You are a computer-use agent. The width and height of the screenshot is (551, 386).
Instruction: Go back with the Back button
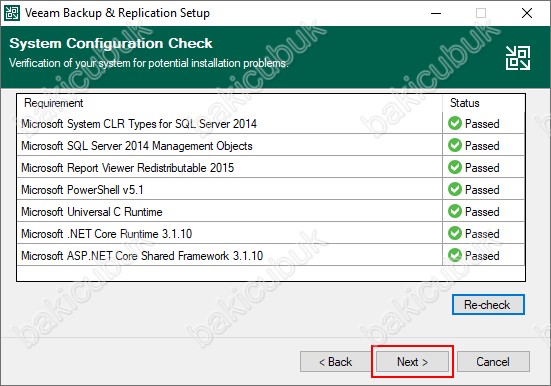point(336,361)
